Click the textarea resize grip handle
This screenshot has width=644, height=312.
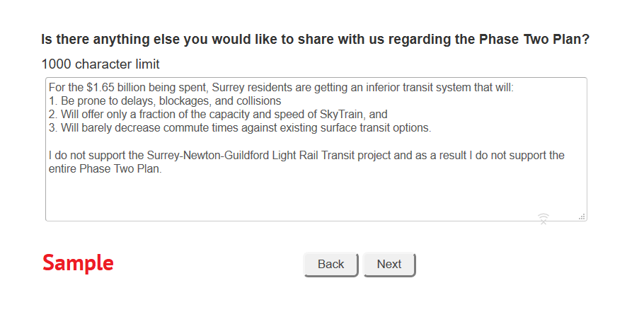[582, 216]
